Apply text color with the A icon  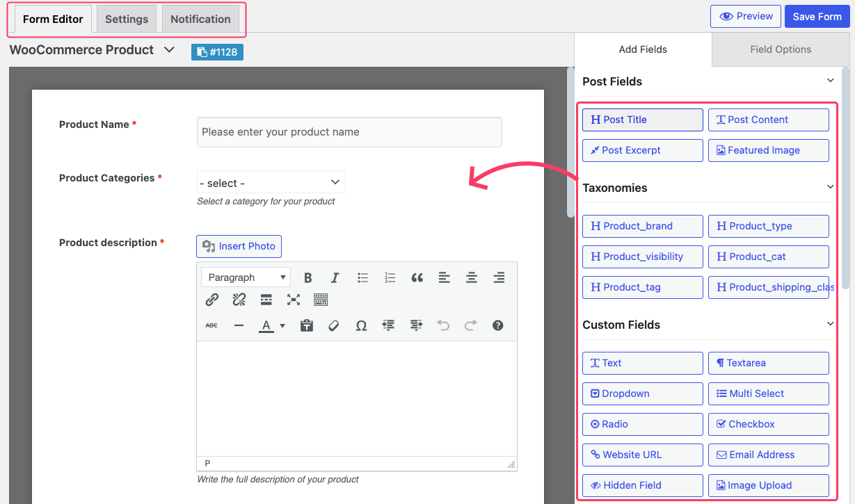click(x=266, y=325)
